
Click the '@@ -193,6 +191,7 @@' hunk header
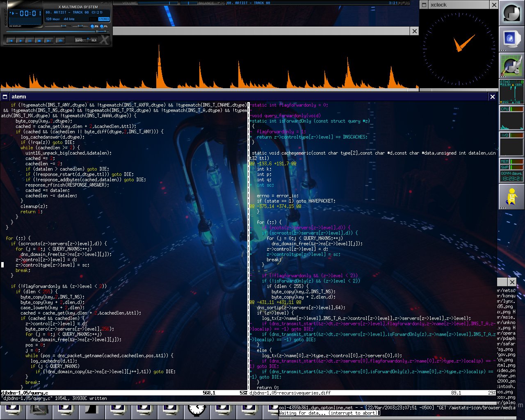click(273, 164)
